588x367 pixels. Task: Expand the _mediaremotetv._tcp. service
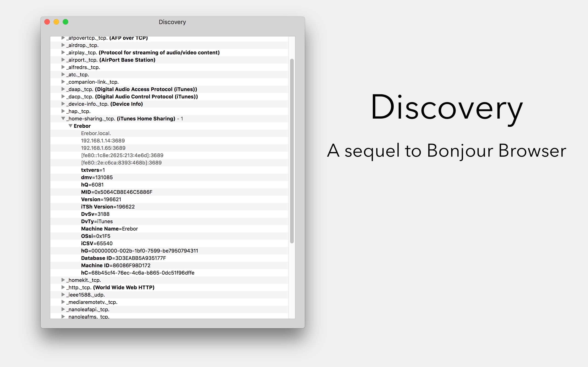(x=63, y=302)
